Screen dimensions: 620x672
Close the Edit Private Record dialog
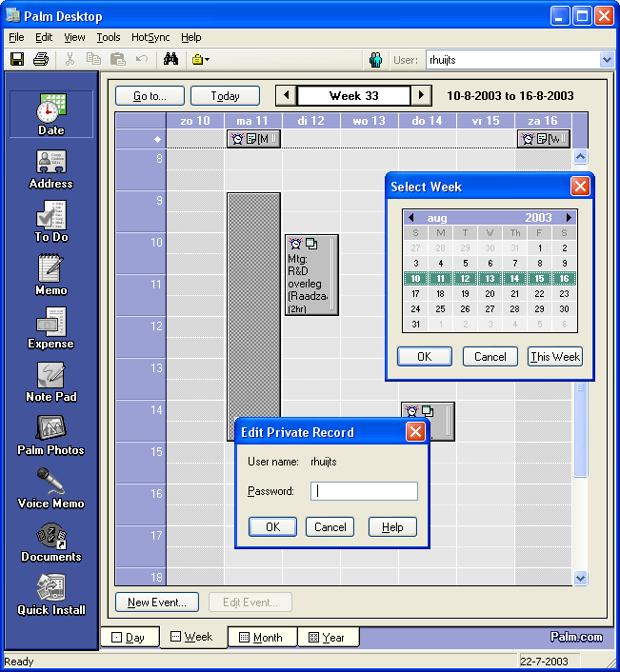point(415,432)
